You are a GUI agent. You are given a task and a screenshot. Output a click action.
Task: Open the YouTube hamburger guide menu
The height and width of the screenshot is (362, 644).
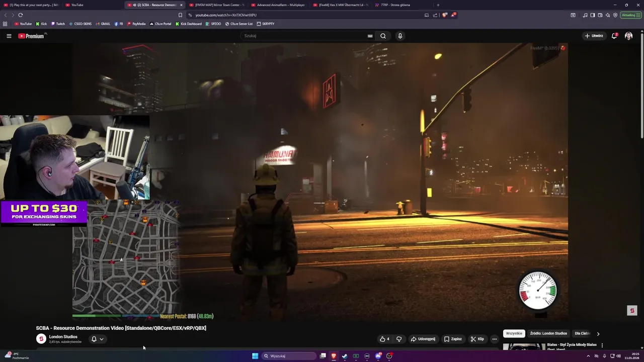9,36
